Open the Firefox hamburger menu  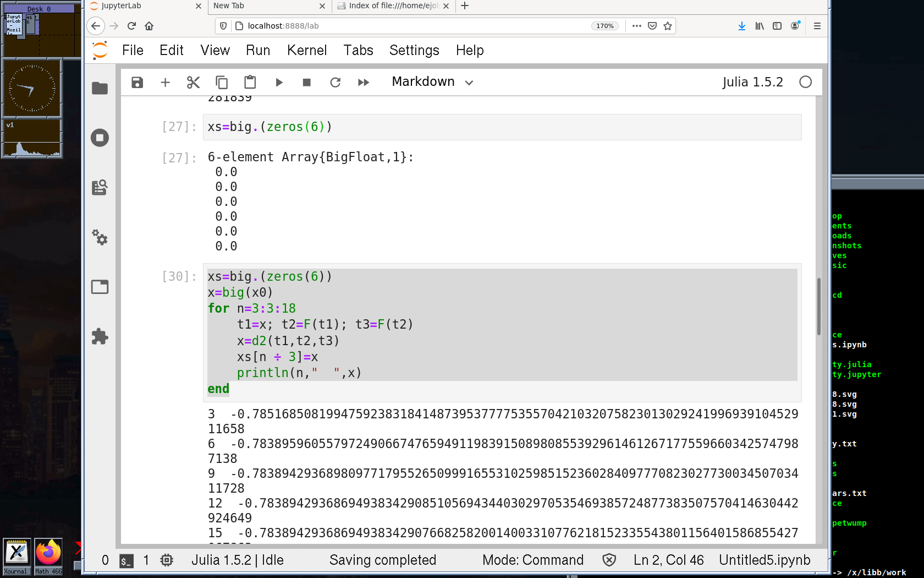[x=817, y=26]
